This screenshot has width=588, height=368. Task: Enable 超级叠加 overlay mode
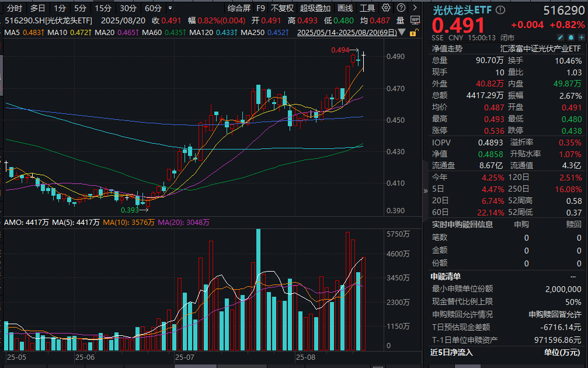315,8
